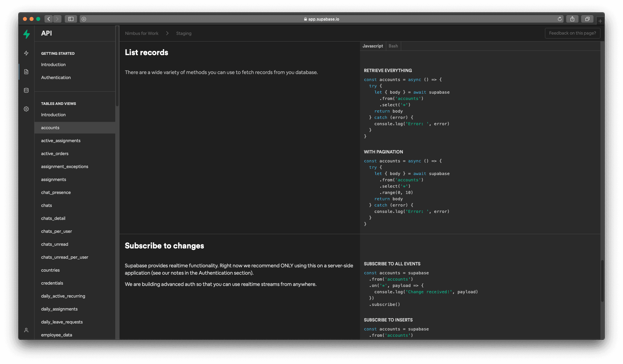Image resolution: width=623 pixels, height=364 pixels.
Task: Open project settings gear icon
Action: point(26,109)
